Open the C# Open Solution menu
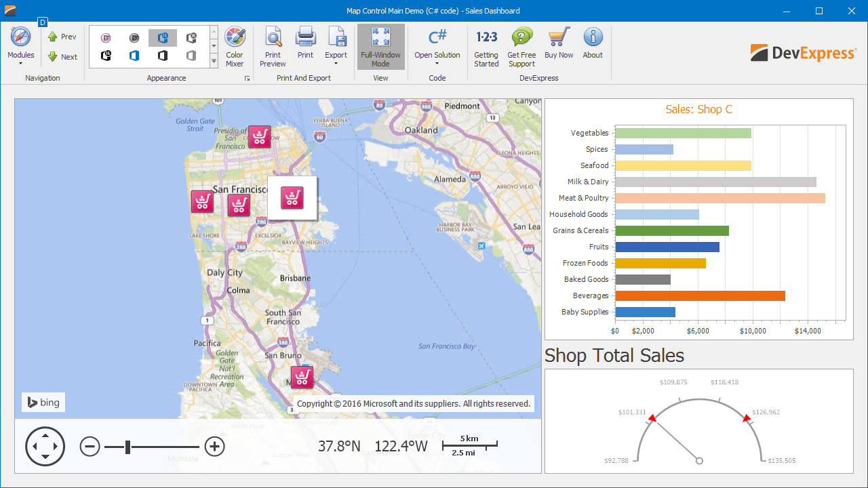The image size is (868, 488). click(x=437, y=47)
